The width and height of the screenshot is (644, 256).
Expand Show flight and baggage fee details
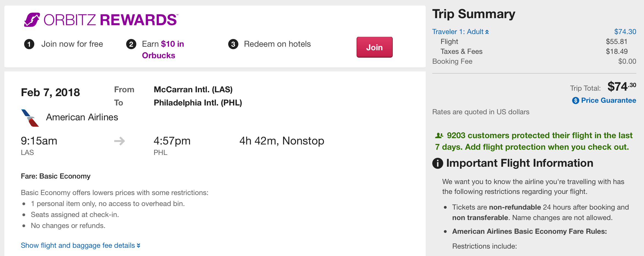(x=80, y=245)
